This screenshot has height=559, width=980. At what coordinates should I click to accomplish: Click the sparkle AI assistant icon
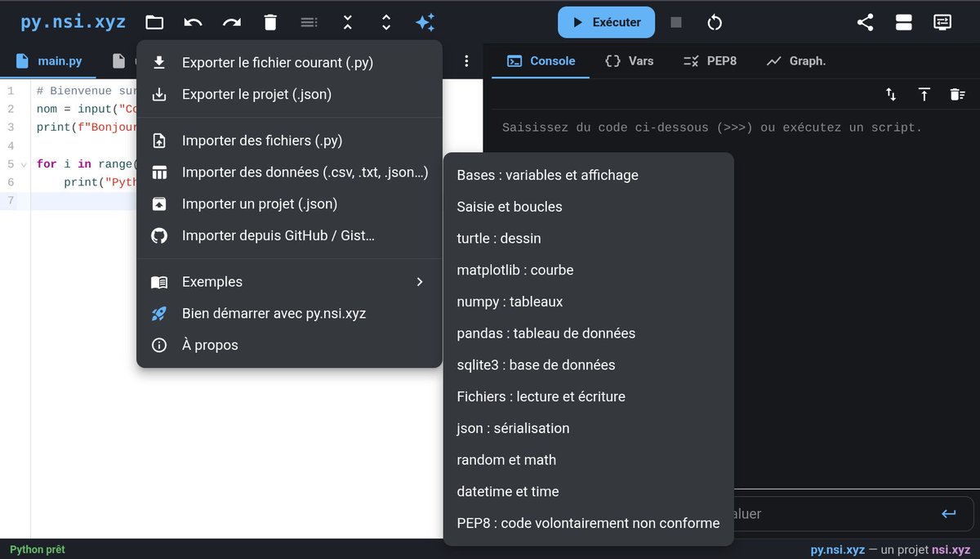coord(425,23)
